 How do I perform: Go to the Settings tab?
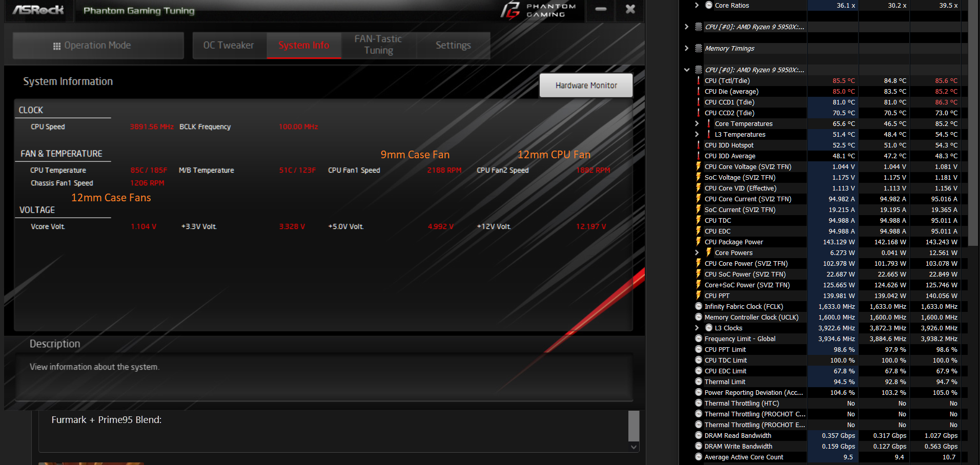[x=453, y=46]
